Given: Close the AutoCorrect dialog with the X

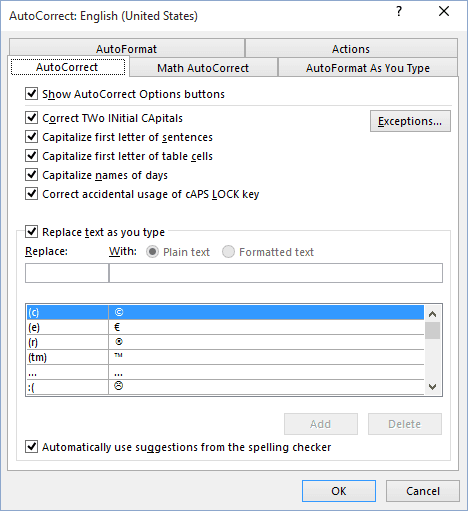Looking at the screenshot, I should [x=444, y=11].
